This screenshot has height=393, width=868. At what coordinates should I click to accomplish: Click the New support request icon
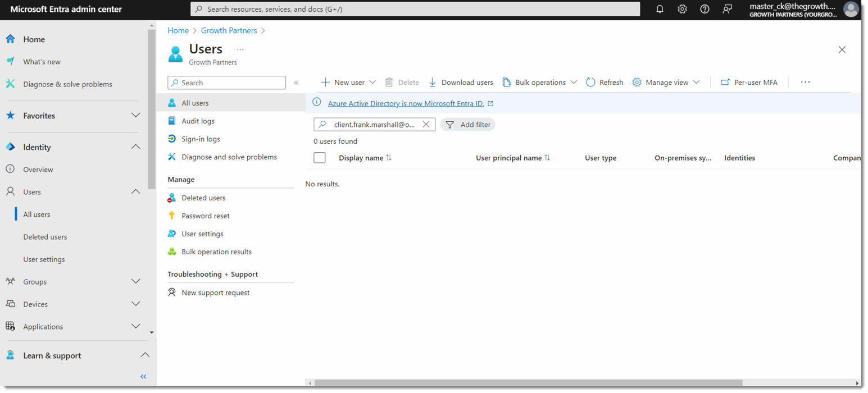(x=172, y=293)
